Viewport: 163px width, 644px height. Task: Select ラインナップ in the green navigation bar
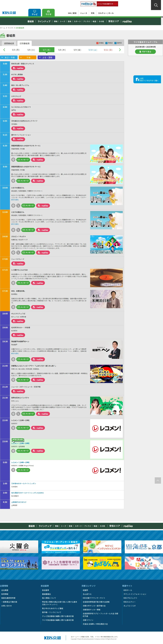[44, 21]
